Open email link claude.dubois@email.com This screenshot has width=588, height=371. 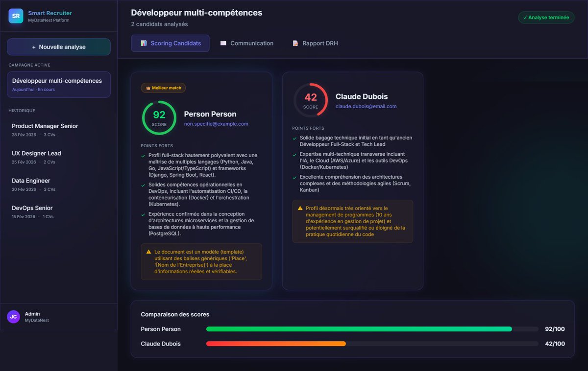pyautogui.click(x=366, y=106)
